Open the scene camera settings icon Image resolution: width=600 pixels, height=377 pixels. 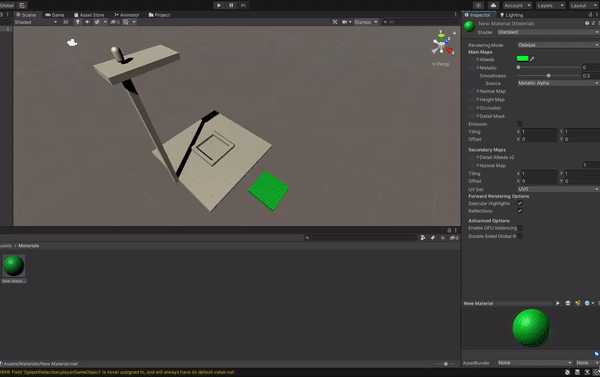click(x=345, y=22)
